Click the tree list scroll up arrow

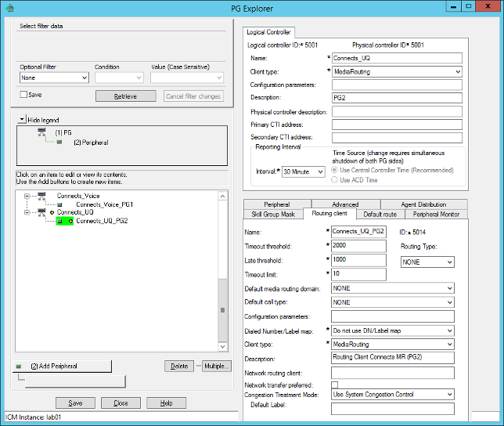pyautogui.click(x=222, y=196)
